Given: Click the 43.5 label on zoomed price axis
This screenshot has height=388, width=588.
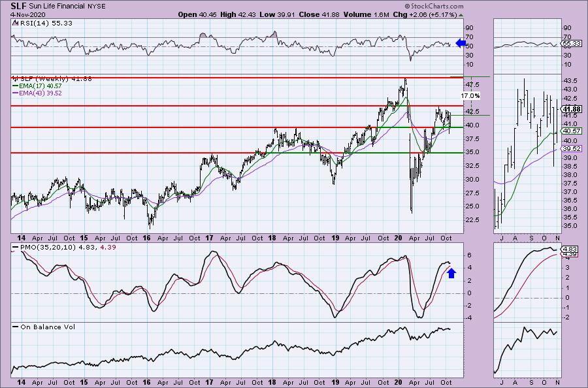Looking at the screenshot, I should (570, 81).
